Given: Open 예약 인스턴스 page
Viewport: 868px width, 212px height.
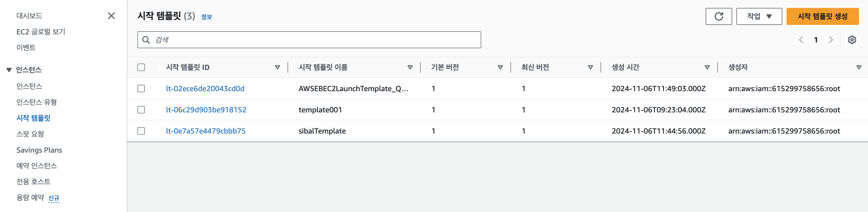Looking at the screenshot, I should pyautogui.click(x=37, y=166).
